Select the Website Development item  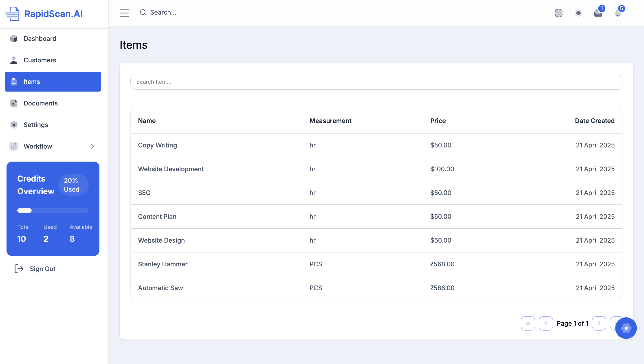coord(171,169)
